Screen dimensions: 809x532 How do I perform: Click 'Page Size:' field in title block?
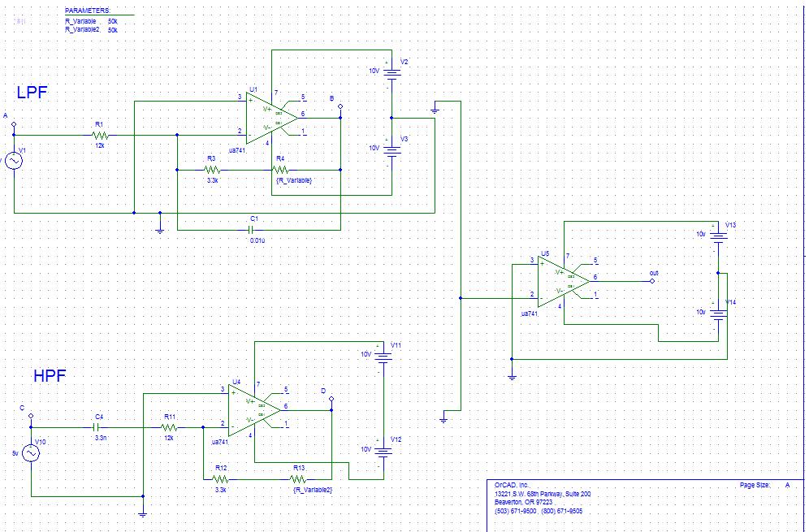tap(755, 485)
